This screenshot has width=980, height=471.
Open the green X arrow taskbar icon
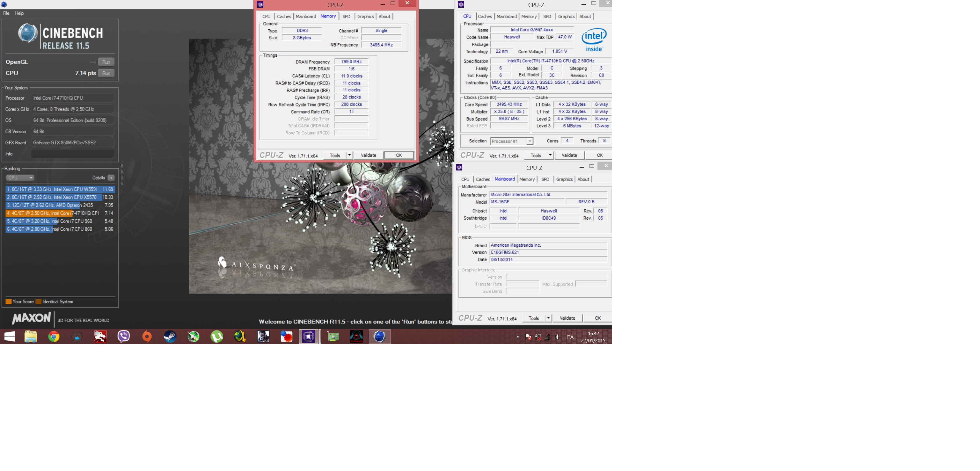pos(193,337)
